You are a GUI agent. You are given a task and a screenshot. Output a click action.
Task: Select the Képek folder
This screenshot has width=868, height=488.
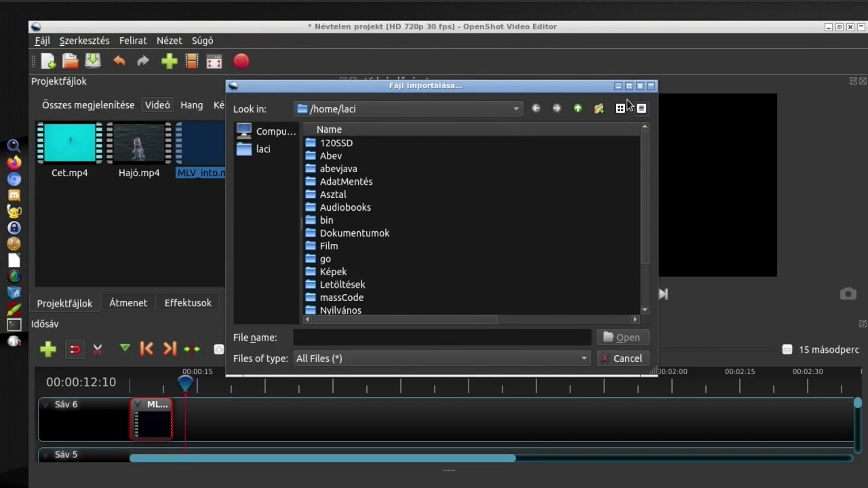(x=325, y=272)
